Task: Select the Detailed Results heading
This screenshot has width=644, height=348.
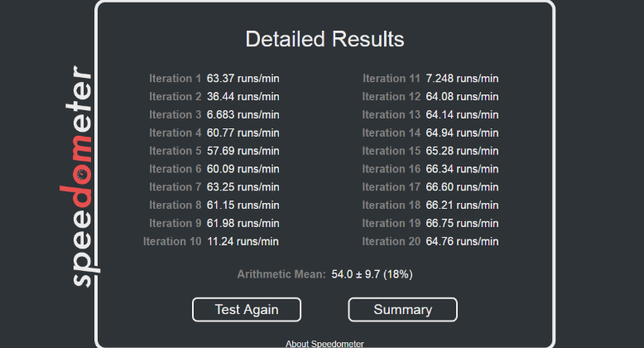Action: point(324,39)
